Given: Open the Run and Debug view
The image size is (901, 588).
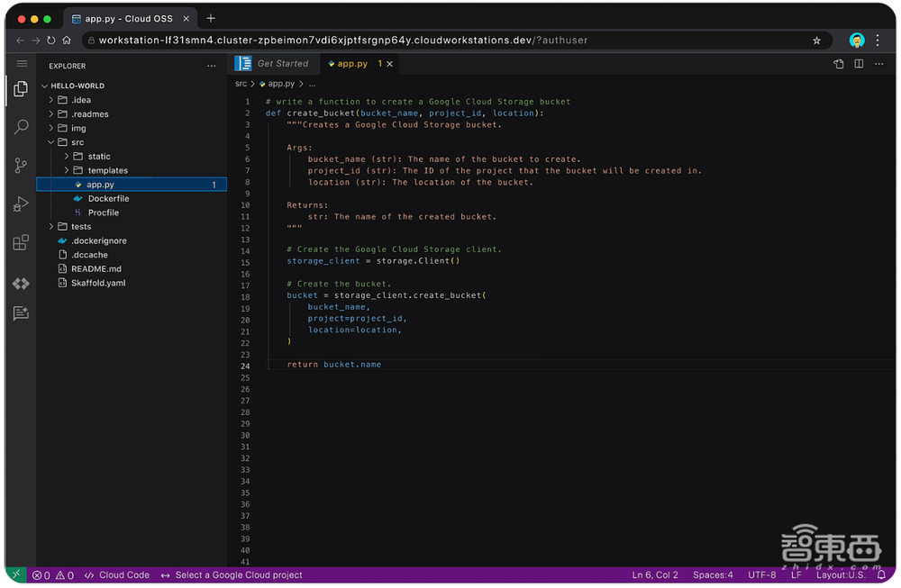Looking at the screenshot, I should [x=21, y=204].
